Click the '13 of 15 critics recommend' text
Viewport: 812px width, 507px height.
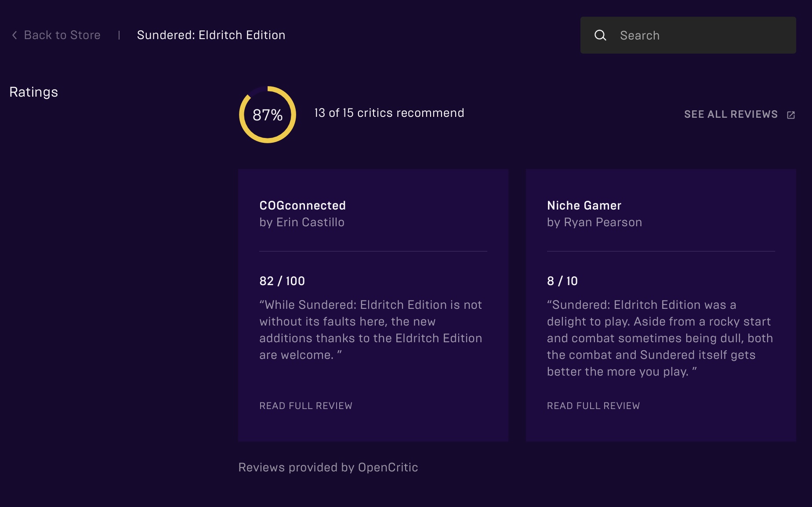[389, 113]
